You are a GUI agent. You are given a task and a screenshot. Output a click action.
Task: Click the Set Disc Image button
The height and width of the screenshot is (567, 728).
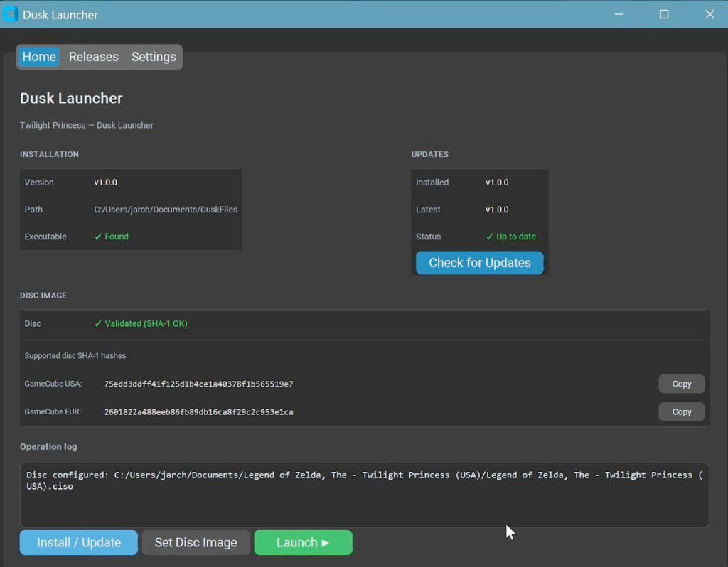[196, 542]
